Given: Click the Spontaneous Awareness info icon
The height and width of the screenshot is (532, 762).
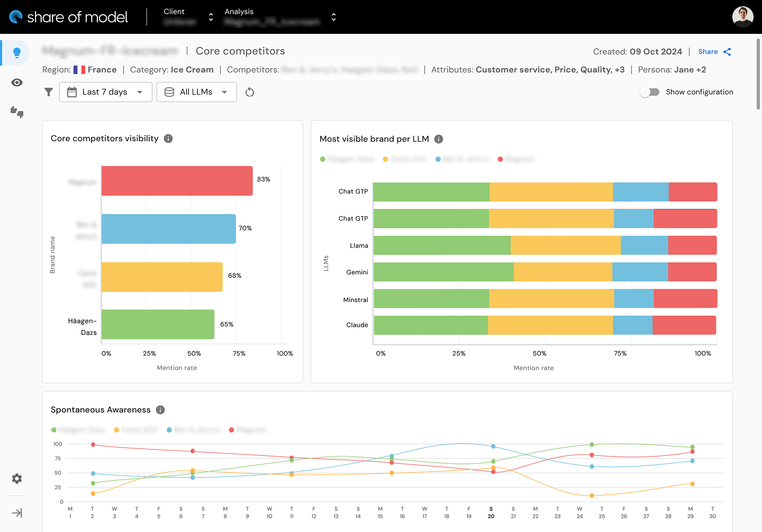Looking at the screenshot, I should coord(160,409).
